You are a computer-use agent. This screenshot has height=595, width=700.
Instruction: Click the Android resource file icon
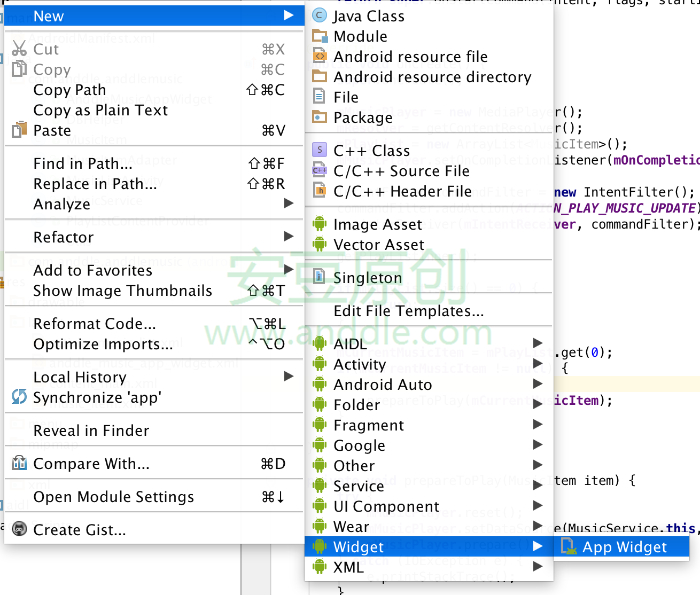tap(320, 56)
